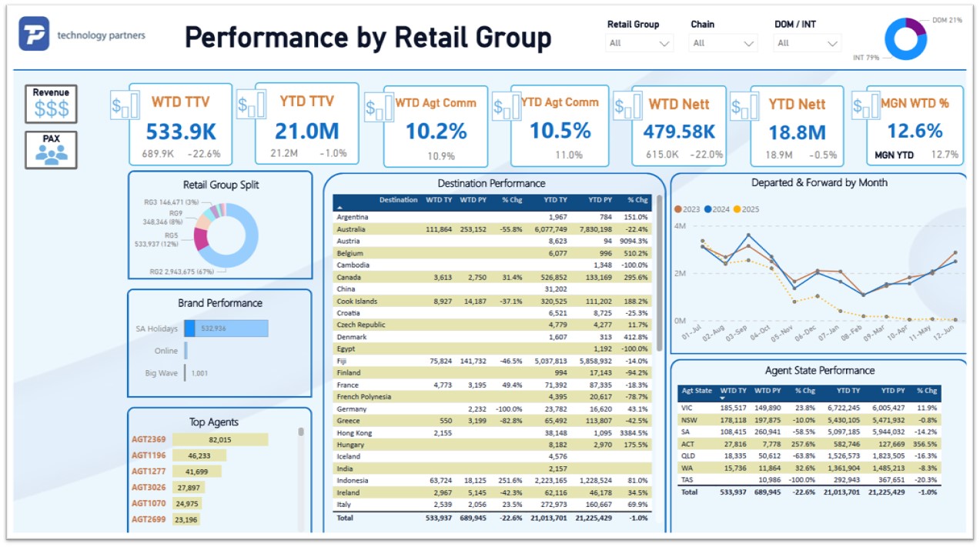Sort table by the Destination column header

click(398, 200)
